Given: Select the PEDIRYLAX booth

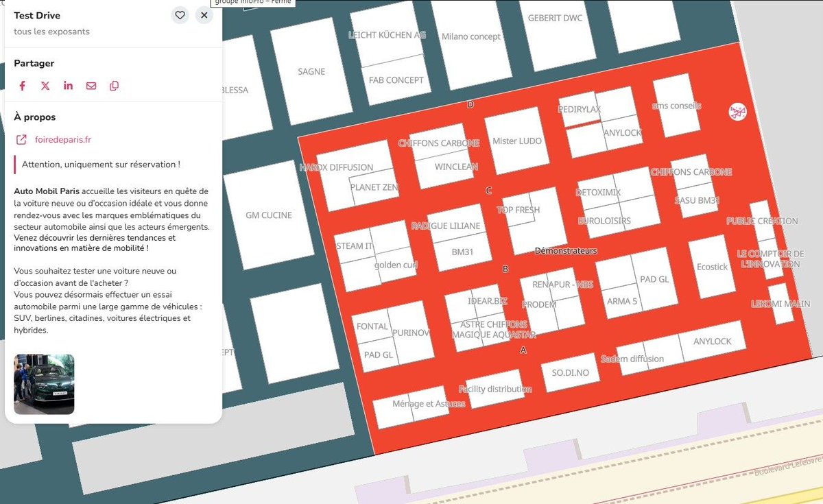Looking at the screenshot, I should click(x=580, y=110).
